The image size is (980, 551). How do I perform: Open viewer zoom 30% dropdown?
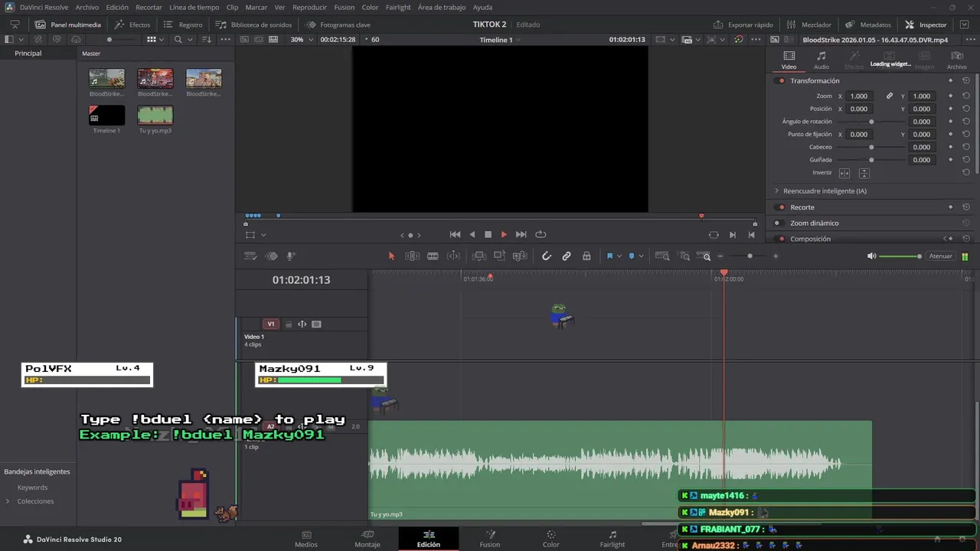pyautogui.click(x=301, y=40)
